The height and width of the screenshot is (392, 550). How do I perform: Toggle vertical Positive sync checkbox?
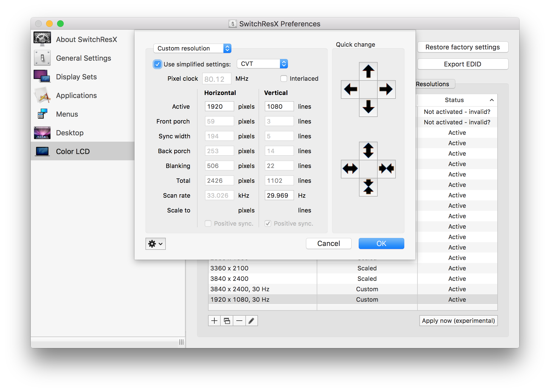[268, 223]
